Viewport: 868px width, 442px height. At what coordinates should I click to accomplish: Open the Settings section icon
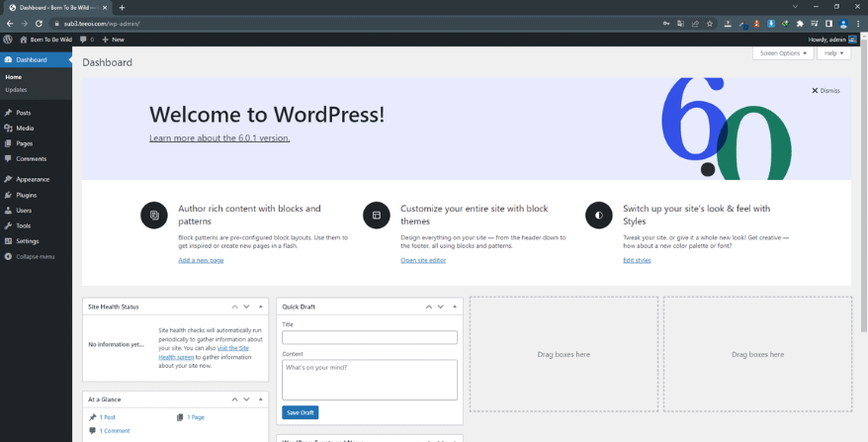[x=8, y=241]
